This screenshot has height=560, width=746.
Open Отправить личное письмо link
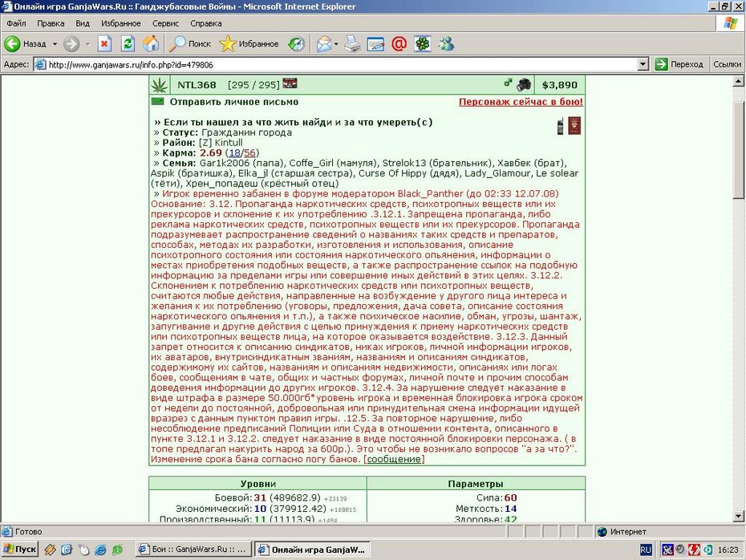click(234, 102)
